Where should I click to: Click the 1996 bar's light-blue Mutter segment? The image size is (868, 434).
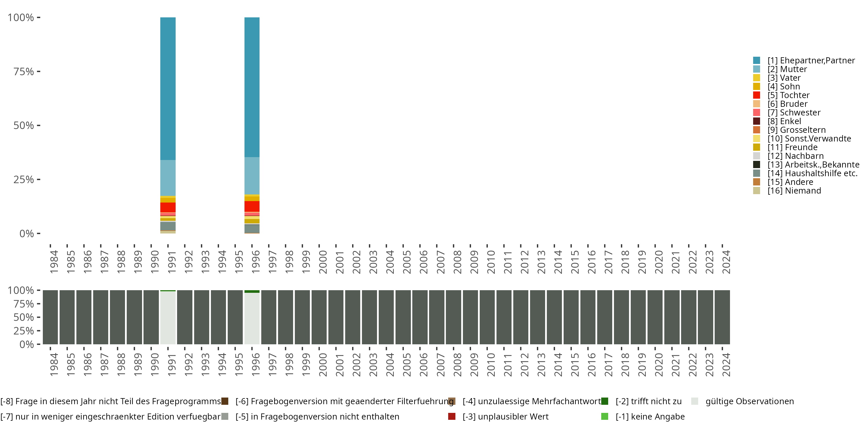252,176
